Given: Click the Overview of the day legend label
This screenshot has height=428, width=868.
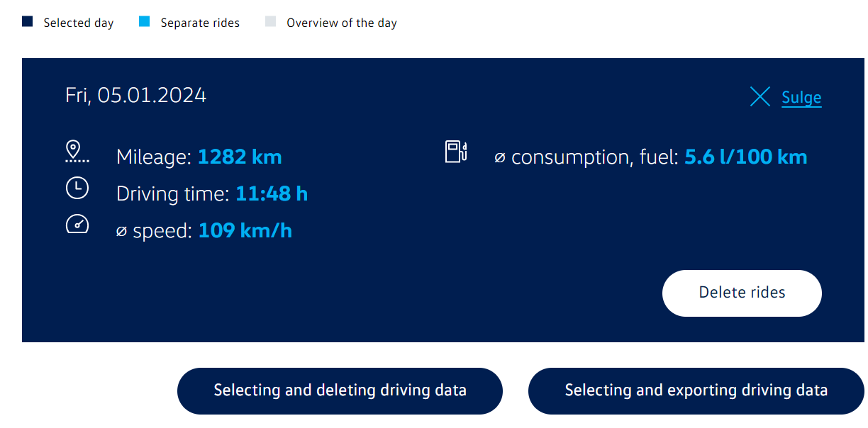Looking at the screenshot, I should point(341,23).
